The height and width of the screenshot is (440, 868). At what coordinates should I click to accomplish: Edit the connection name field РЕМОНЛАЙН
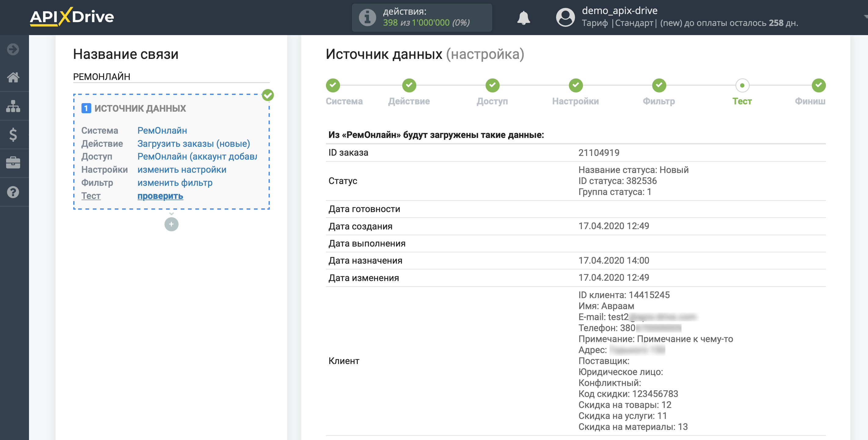171,77
